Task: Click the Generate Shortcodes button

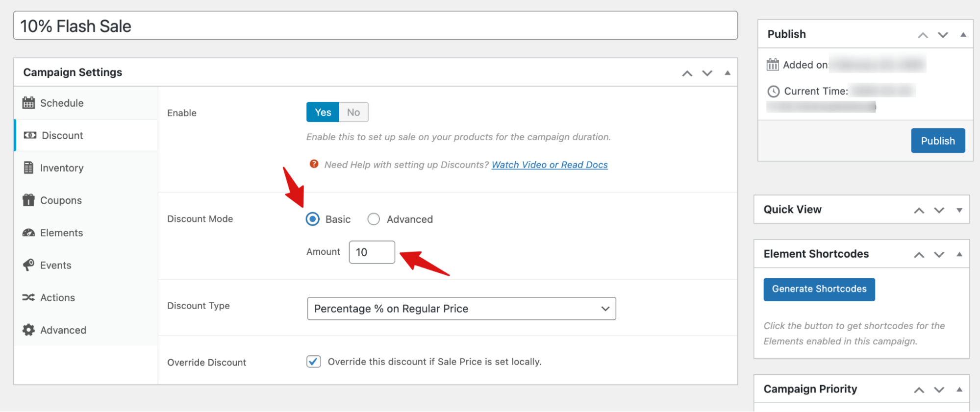Action: (x=819, y=289)
